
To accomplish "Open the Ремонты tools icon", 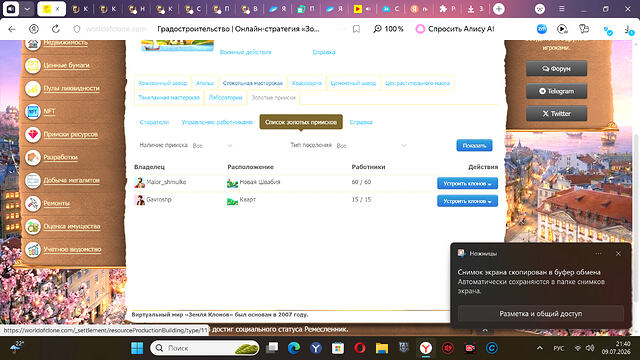I will [33, 203].
